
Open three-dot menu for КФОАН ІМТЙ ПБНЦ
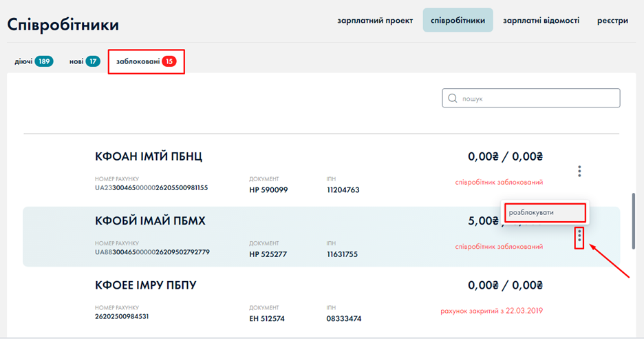579,171
